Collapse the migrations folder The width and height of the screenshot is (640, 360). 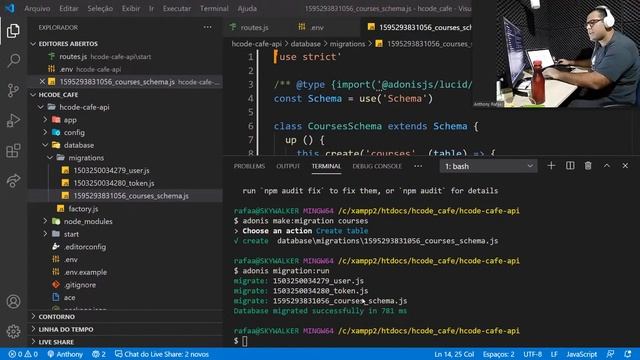(125, 158)
